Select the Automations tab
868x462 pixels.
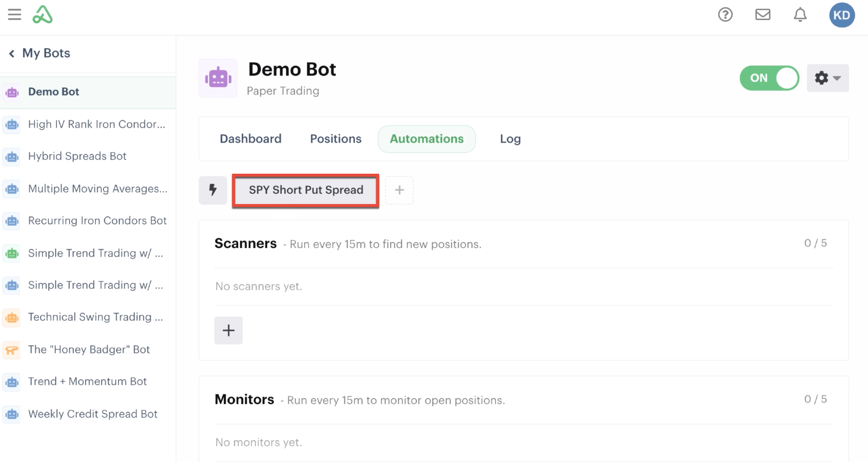(x=426, y=139)
